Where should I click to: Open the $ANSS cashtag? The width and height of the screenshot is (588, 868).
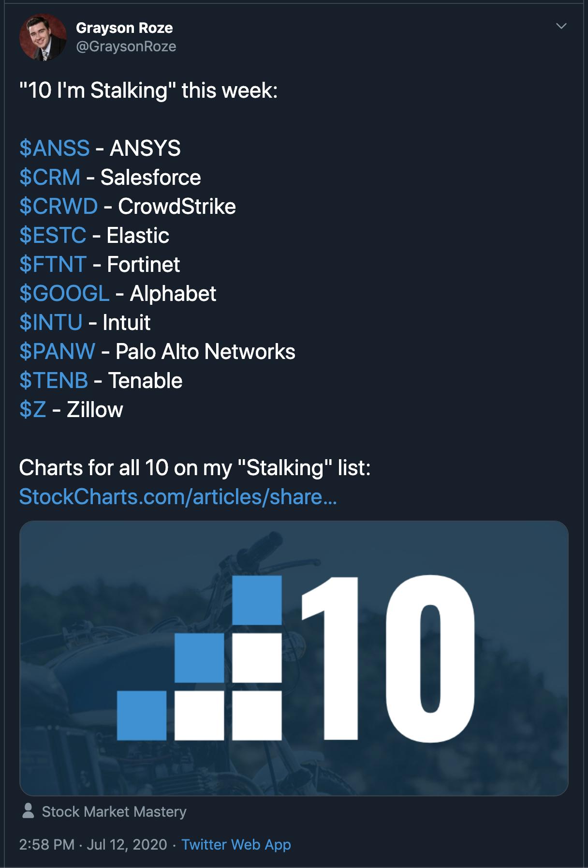[55, 148]
